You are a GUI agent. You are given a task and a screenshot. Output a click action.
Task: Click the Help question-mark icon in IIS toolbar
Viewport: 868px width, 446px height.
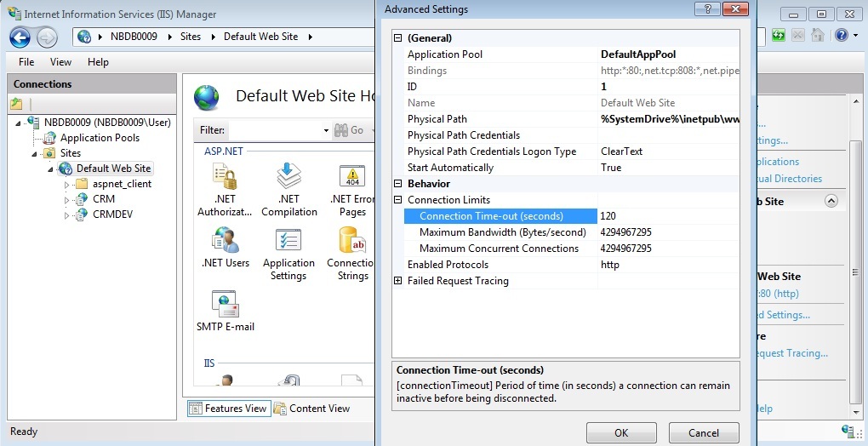[842, 36]
